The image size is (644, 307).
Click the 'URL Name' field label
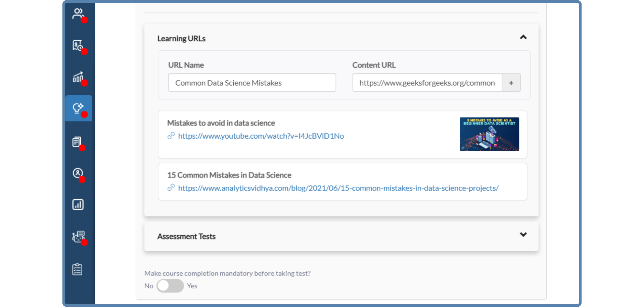click(186, 65)
